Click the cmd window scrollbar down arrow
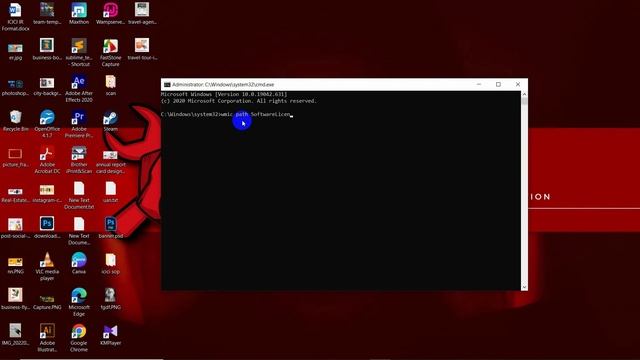Viewport: 640px width, 360px height. point(524,287)
